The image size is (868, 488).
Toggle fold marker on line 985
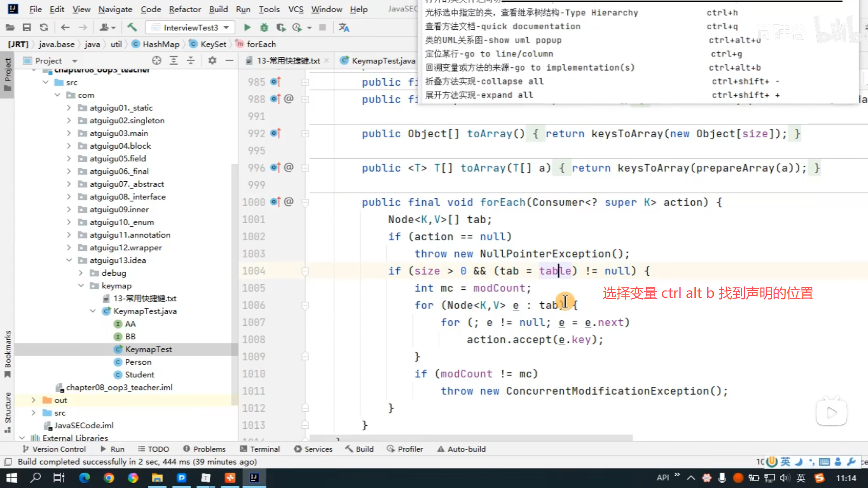(x=305, y=82)
